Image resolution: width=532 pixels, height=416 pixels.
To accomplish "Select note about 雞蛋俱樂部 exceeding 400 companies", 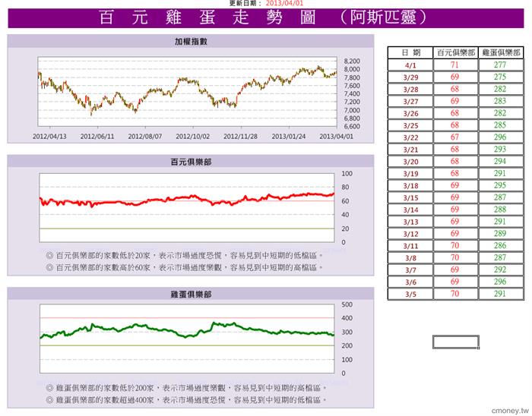I will click(x=187, y=400).
